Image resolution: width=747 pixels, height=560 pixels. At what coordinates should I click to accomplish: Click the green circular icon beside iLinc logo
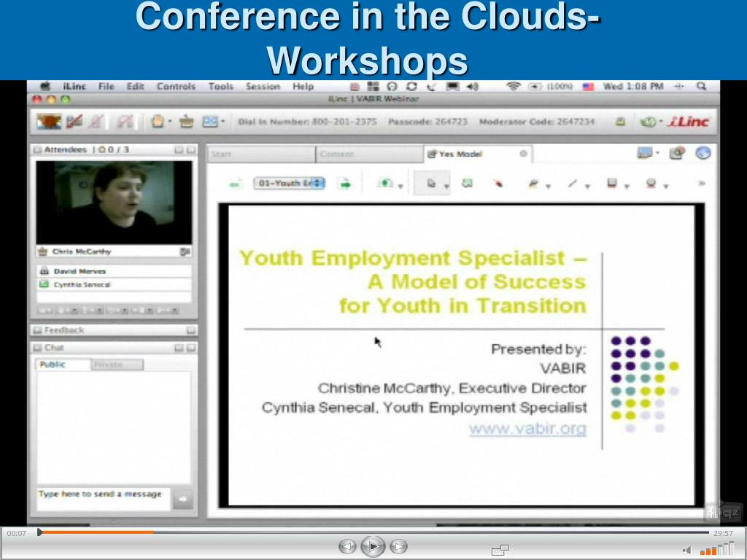648,122
